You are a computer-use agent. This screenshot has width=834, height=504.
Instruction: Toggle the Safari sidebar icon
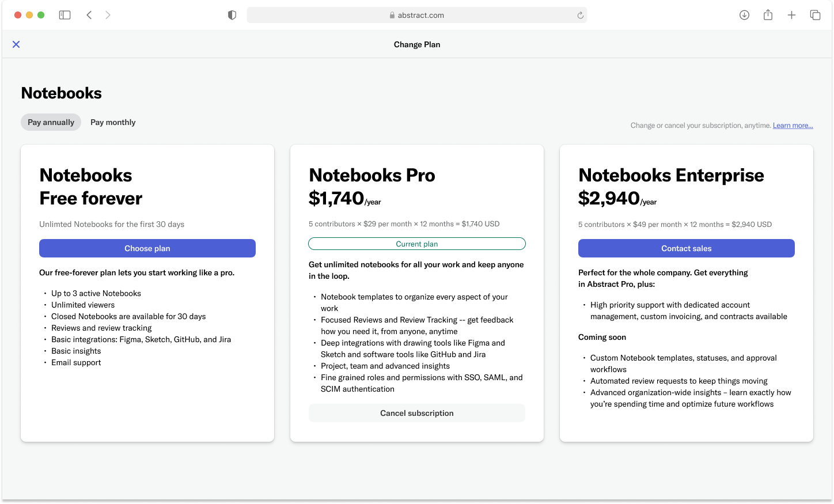(65, 15)
